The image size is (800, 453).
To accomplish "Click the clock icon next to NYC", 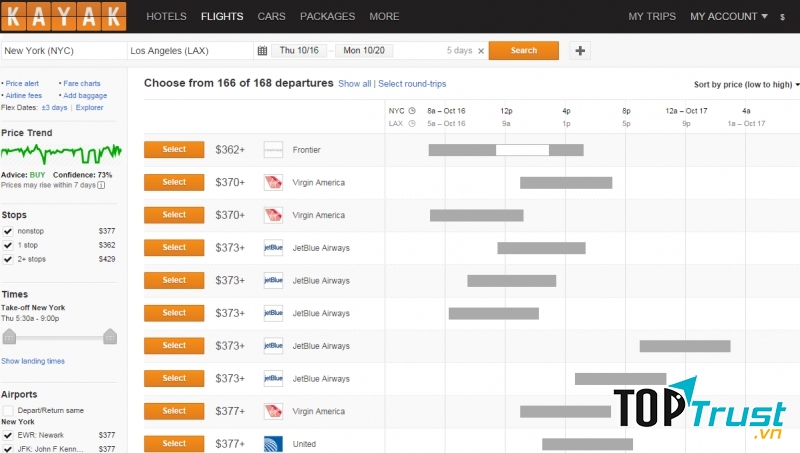I will pos(412,111).
